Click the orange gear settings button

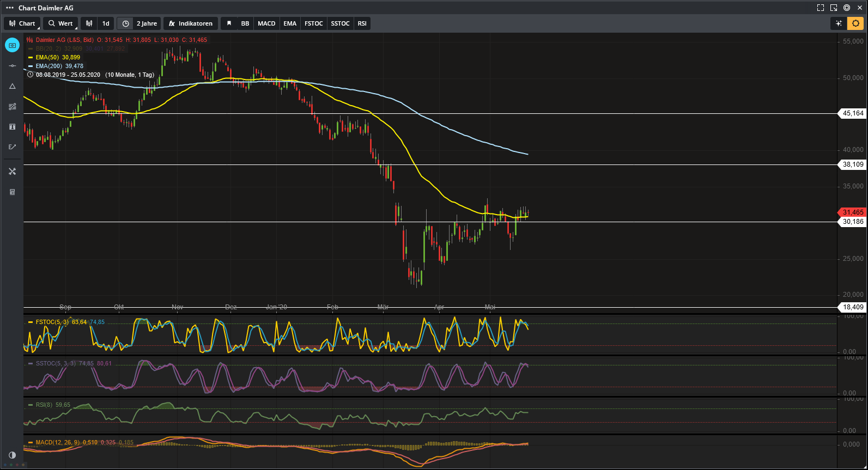(x=855, y=23)
